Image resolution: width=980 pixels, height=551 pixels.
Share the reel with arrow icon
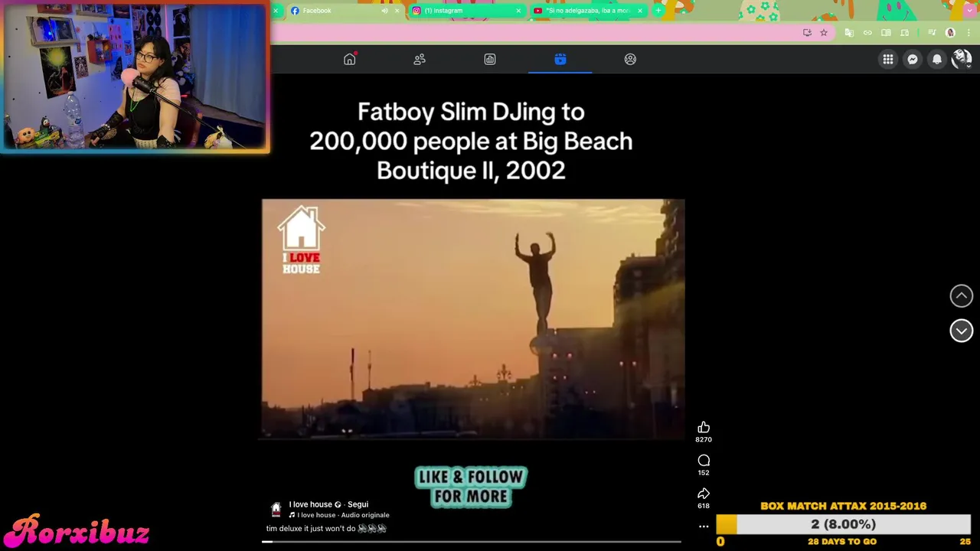(x=704, y=494)
